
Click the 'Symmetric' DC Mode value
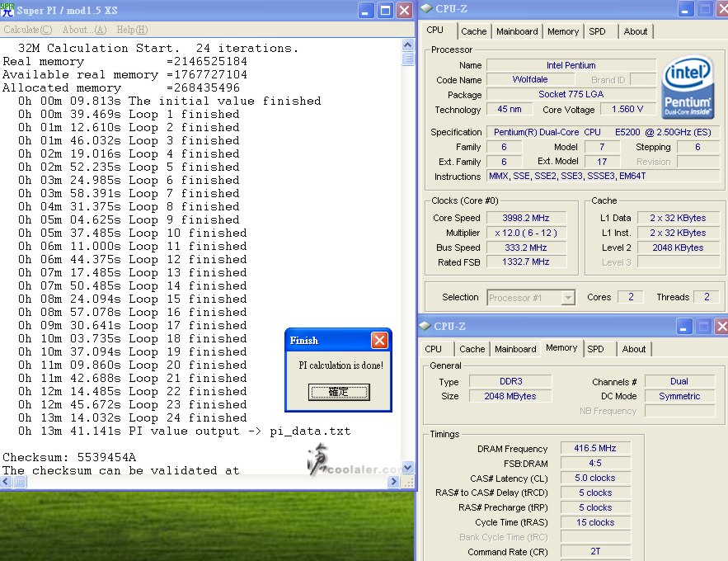[x=679, y=396]
